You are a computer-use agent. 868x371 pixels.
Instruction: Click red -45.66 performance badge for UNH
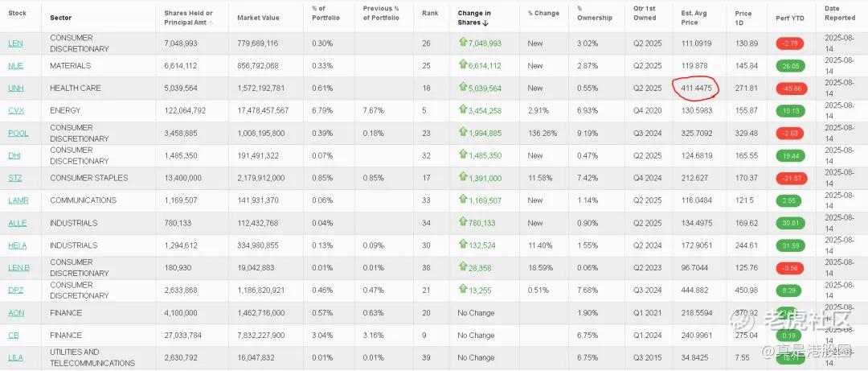(x=791, y=89)
